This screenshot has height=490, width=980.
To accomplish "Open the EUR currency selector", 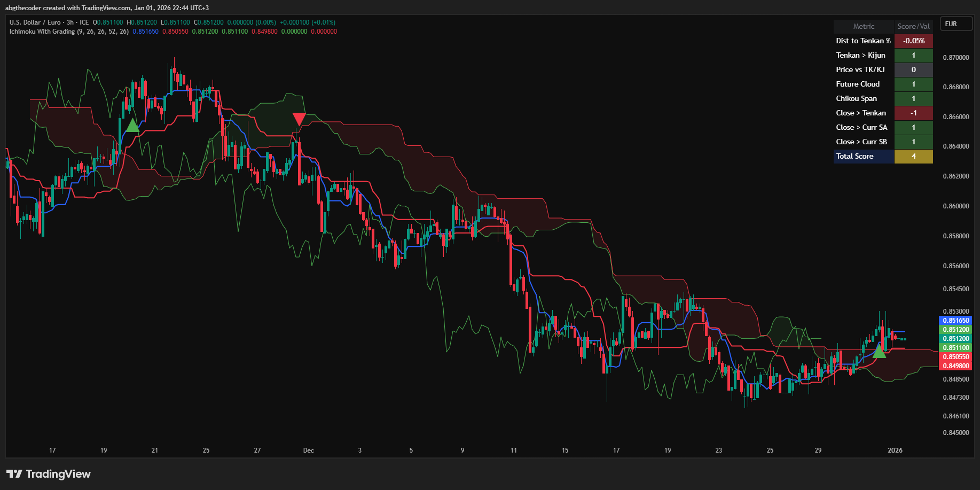I will [956, 24].
